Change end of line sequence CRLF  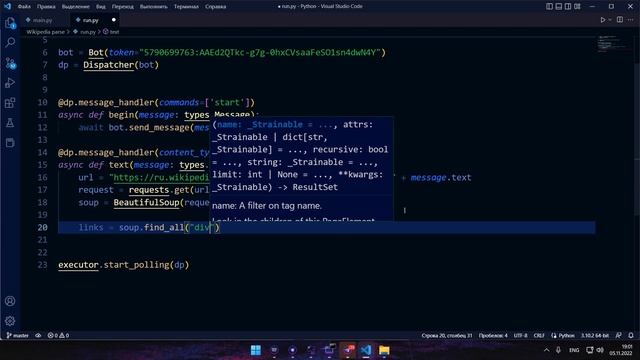click(x=539, y=336)
